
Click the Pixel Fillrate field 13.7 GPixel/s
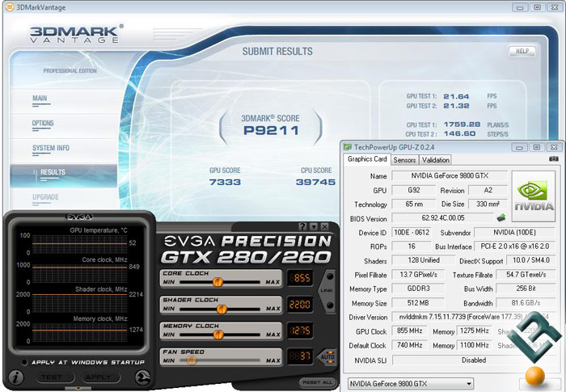click(x=418, y=274)
